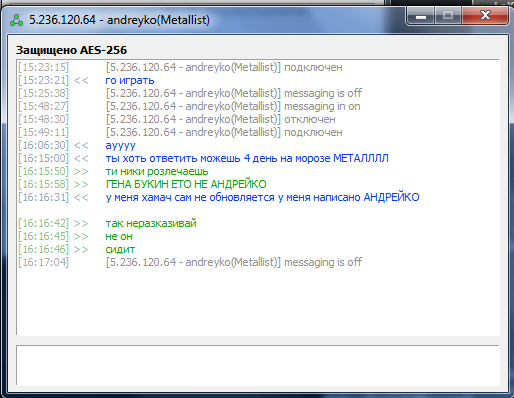Image resolution: width=514 pixels, height=398 pixels.
Task: Click the message about 'хамач сам не обновляется'
Action: click(x=262, y=197)
